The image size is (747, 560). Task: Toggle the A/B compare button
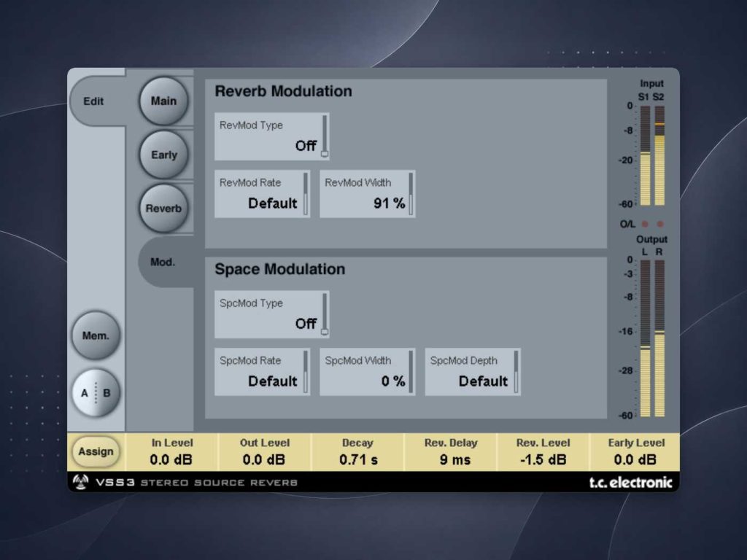tap(96, 393)
